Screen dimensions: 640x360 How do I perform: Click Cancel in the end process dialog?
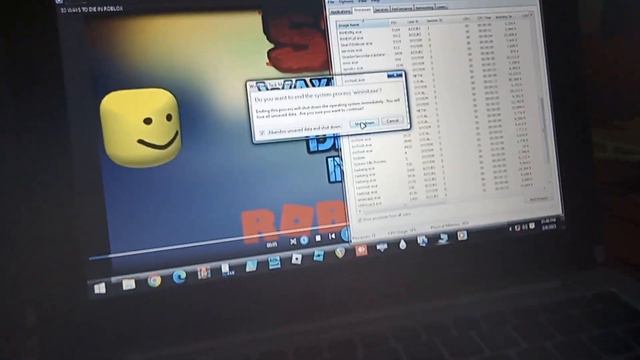click(x=393, y=121)
